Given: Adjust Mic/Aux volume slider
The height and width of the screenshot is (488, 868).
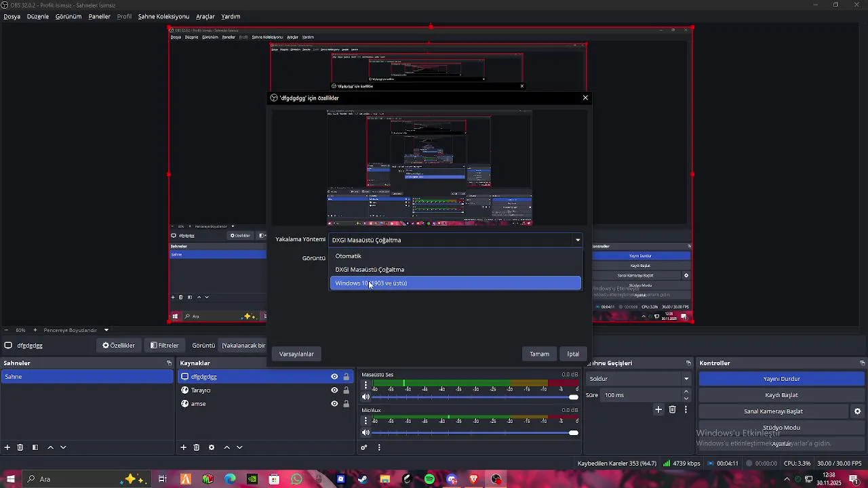Looking at the screenshot, I should (x=475, y=432).
